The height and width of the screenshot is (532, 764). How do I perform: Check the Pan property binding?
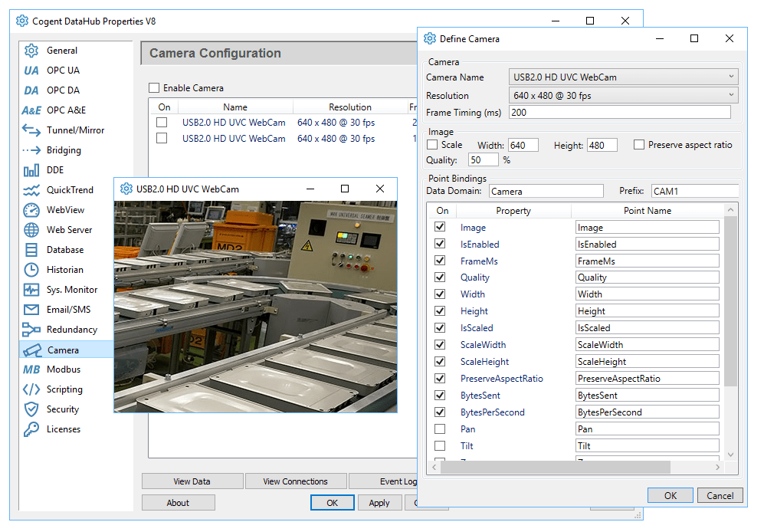(440, 429)
